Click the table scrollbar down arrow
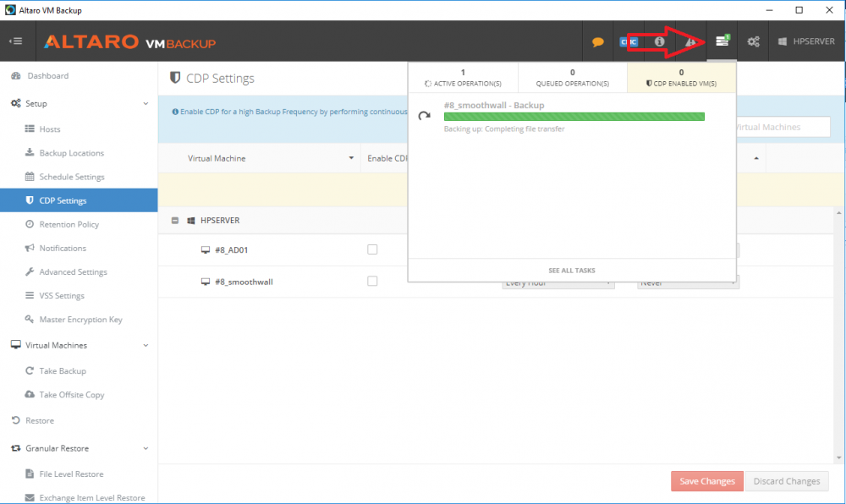846x504 pixels. coord(838,457)
